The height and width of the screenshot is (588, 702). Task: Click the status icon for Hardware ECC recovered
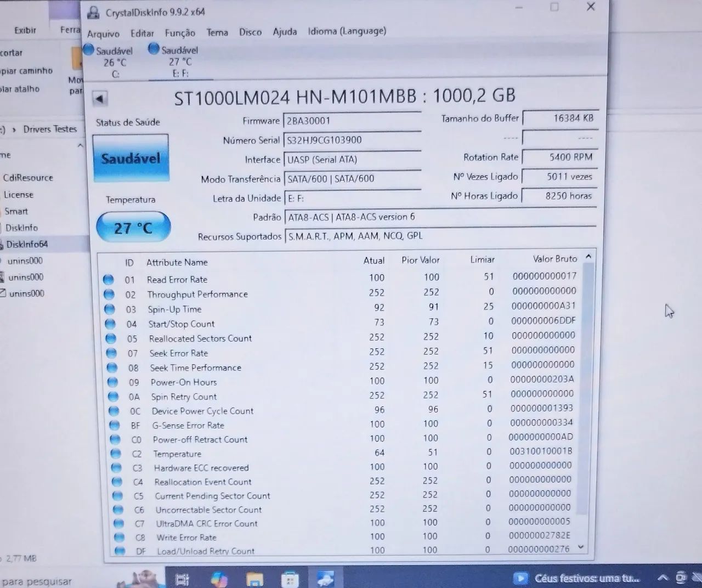(x=116, y=468)
